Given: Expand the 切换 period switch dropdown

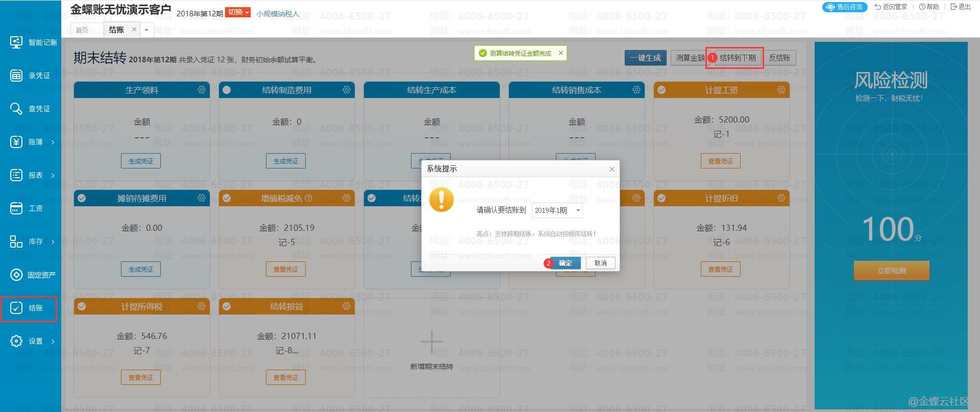Looking at the screenshot, I should coord(239,12).
